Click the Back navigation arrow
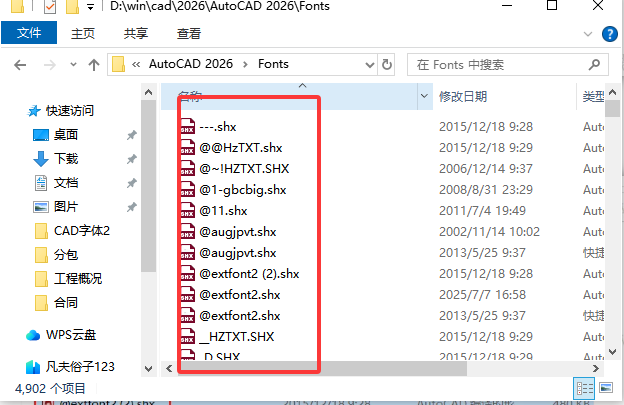 click(x=20, y=65)
